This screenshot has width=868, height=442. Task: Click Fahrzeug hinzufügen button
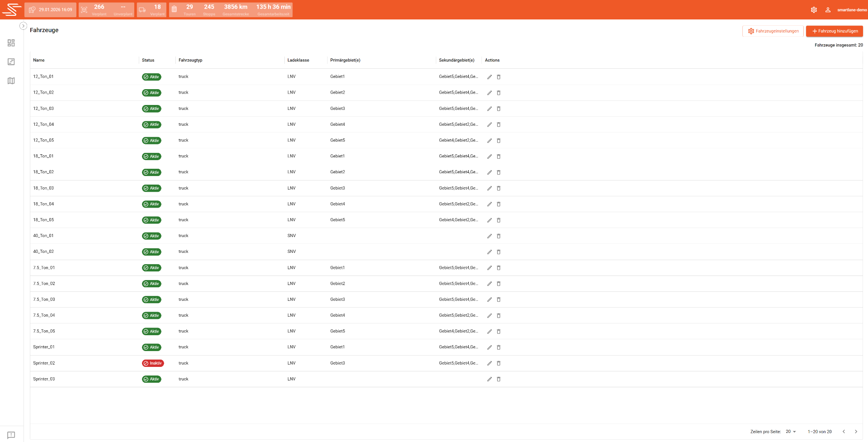tap(835, 31)
